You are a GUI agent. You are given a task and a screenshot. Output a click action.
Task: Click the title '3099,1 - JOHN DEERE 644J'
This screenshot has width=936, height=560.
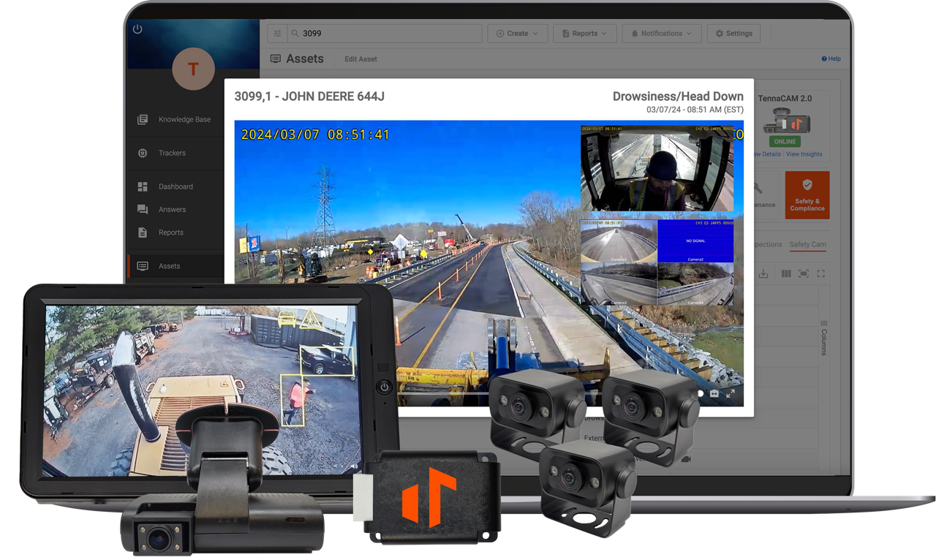309,97
